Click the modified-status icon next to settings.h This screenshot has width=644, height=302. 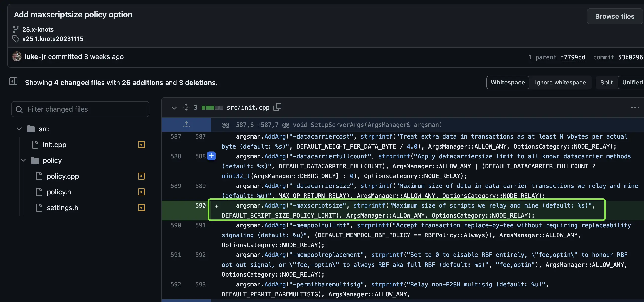click(141, 207)
